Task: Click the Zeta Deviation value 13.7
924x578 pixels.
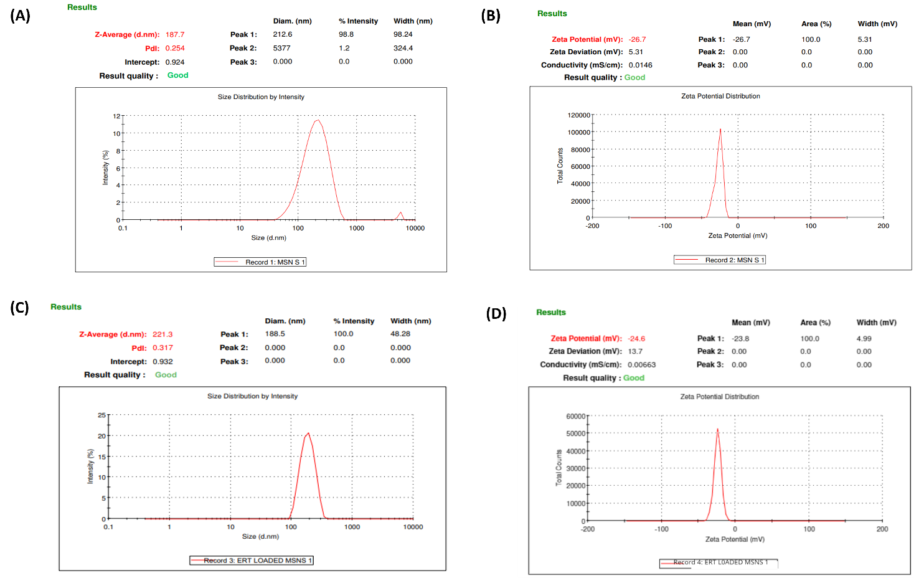Action: pyautogui.click(x=635, y=351)
